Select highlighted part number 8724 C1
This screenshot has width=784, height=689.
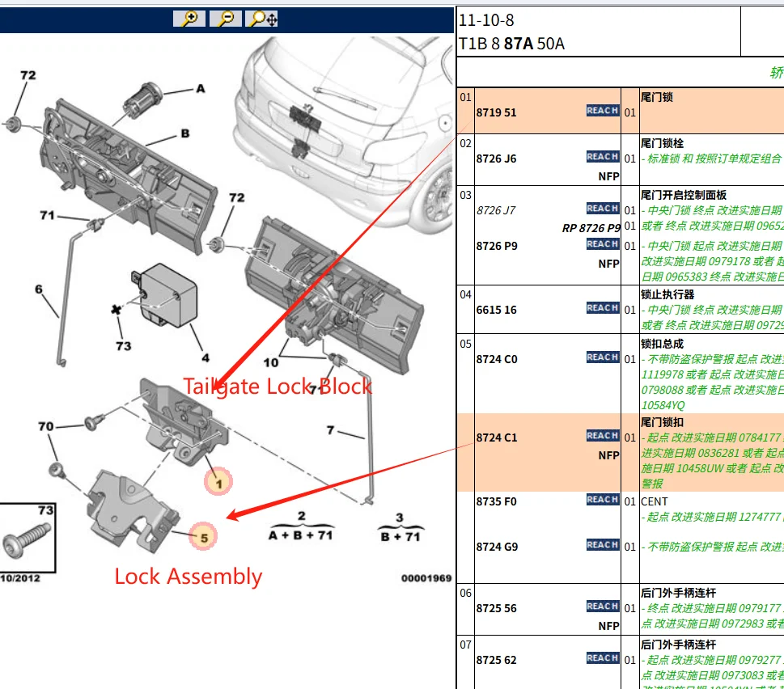(497, 437)
